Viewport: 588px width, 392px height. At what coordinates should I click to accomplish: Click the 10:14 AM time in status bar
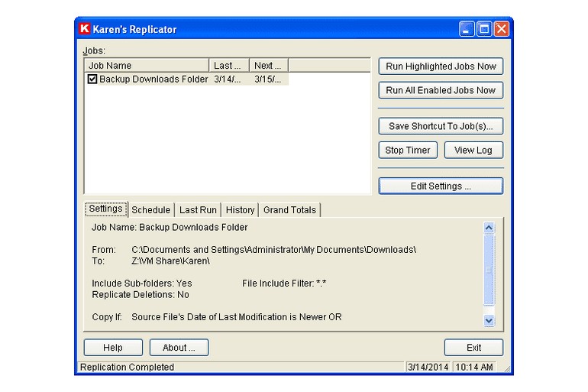[474, 367]
